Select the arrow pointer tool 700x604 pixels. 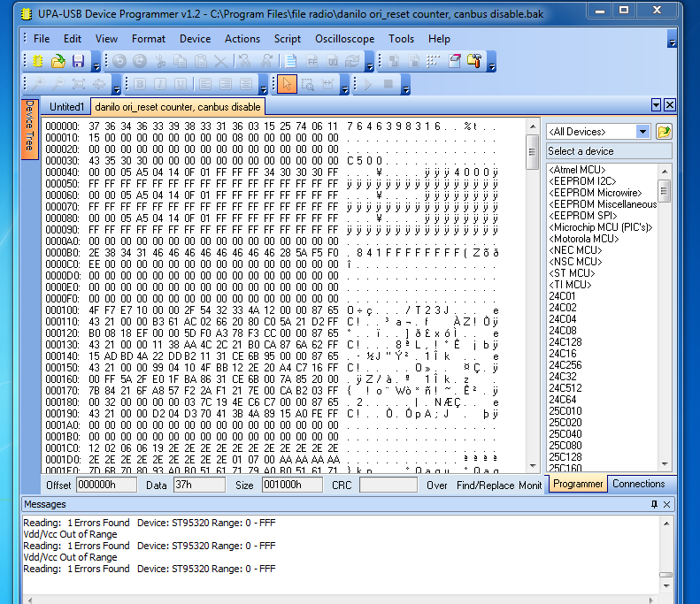pos(287,85)
